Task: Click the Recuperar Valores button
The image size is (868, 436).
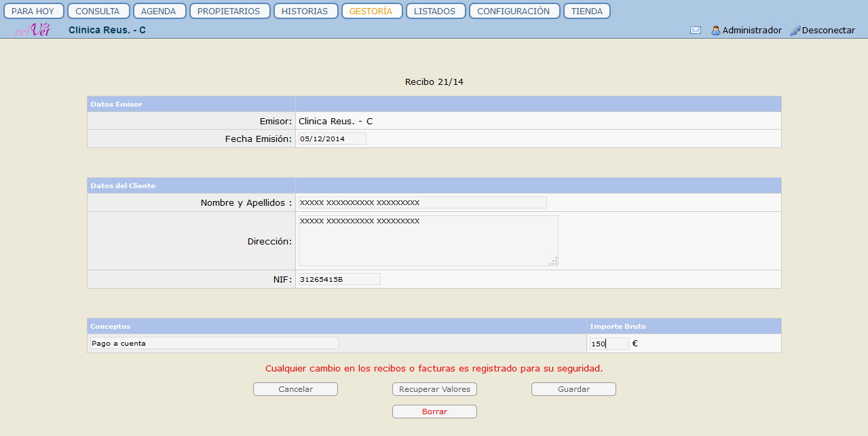Action: coord(434,389)
